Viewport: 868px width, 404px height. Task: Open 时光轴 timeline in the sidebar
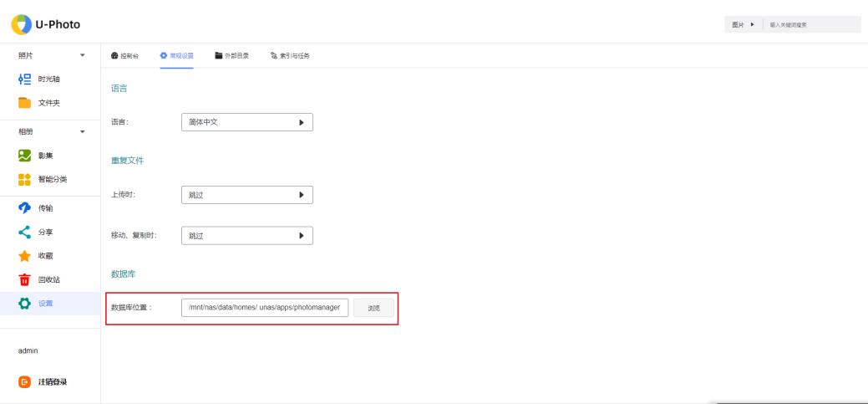click(x=50, y=79)
